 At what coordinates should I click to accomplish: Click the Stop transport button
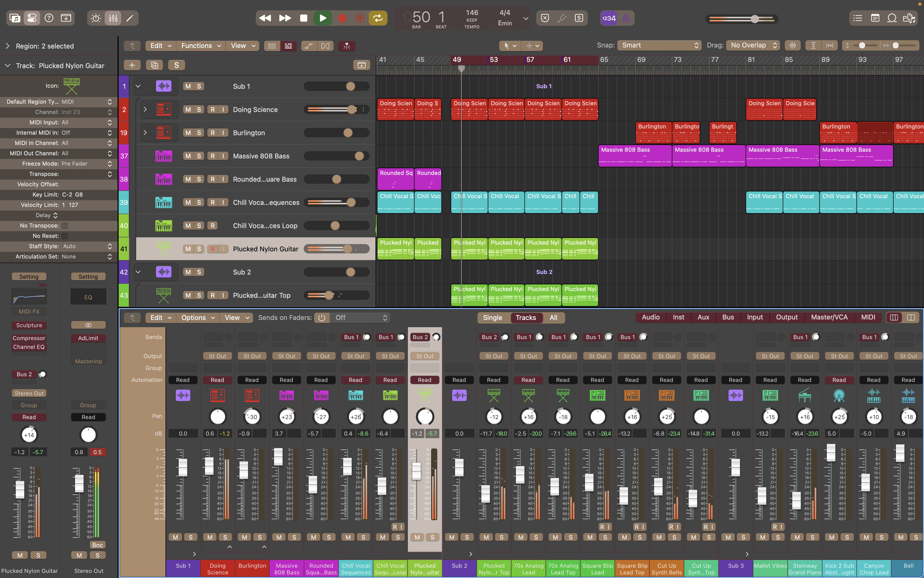[x=303, y=18]
